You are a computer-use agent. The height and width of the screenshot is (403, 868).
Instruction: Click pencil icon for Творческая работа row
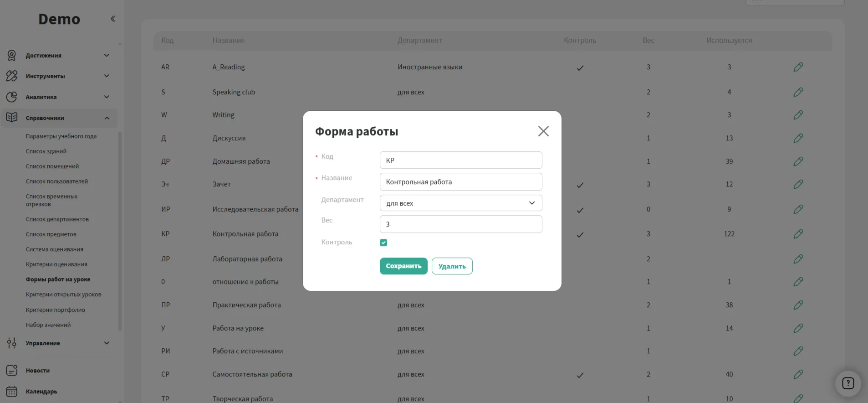click(x=798, y=398)
